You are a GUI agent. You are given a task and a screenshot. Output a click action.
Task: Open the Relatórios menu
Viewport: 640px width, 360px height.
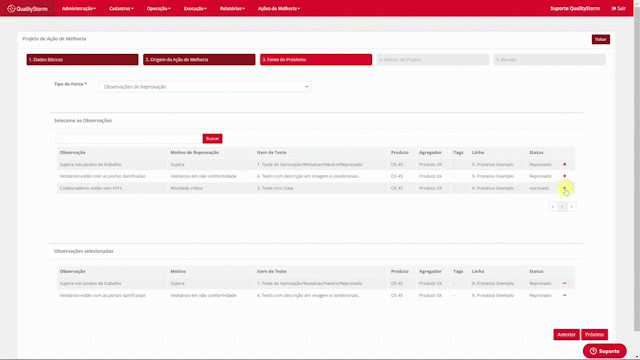232,8
